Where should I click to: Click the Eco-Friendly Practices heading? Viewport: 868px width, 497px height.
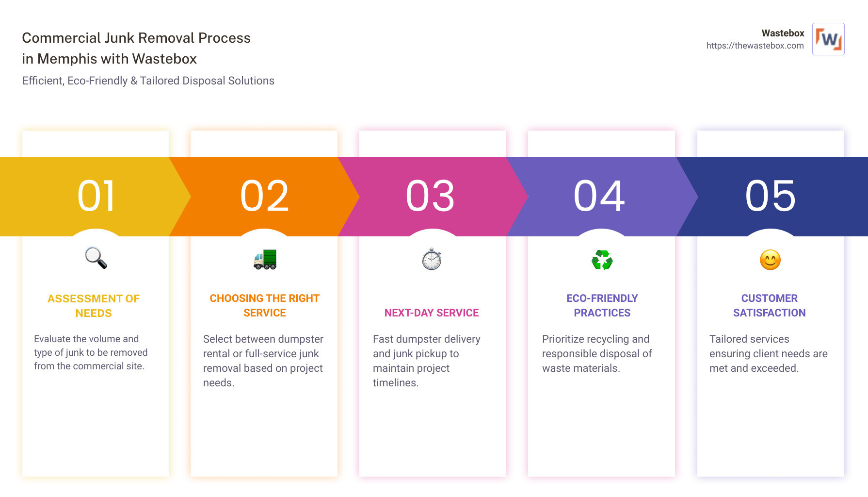pyautogui.click(x=602, y=305)
